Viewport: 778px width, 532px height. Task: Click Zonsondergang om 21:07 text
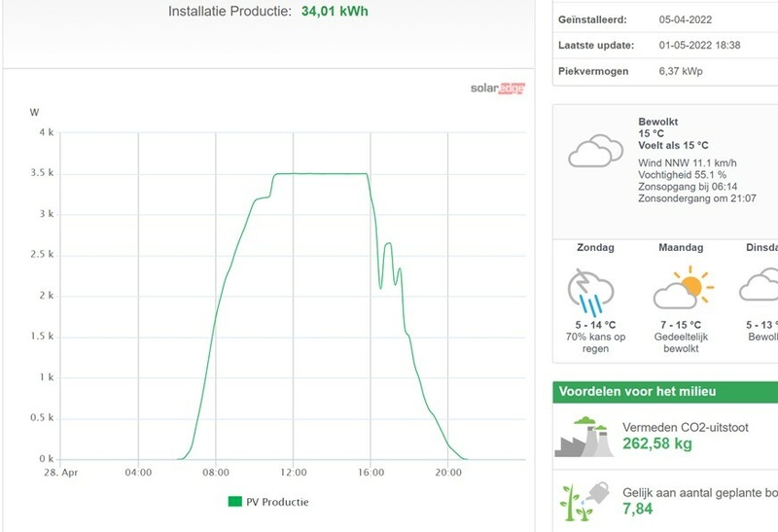click(x=697, y=198)
